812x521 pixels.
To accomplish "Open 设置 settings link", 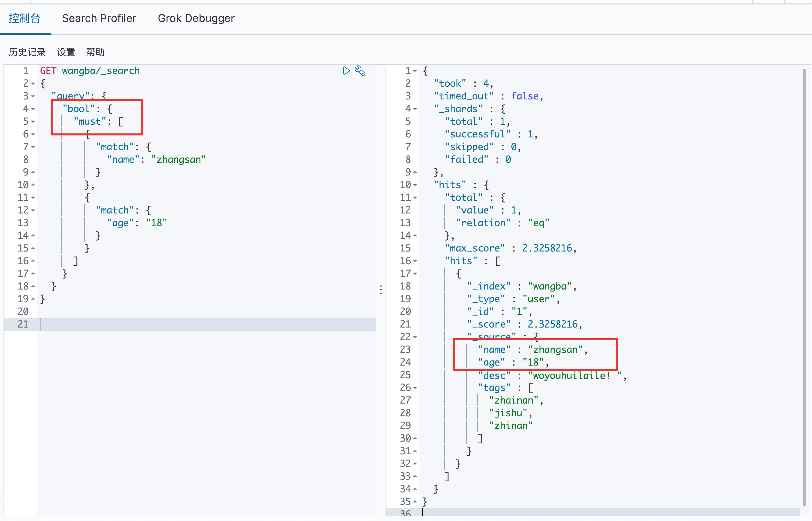I will 66,52.
